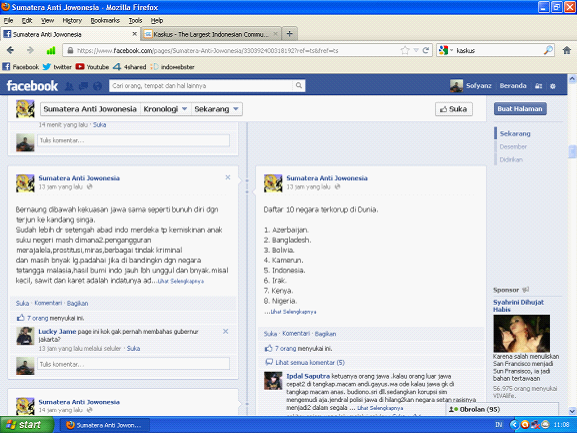Open the indowebster bookmark

click(172, 67)
